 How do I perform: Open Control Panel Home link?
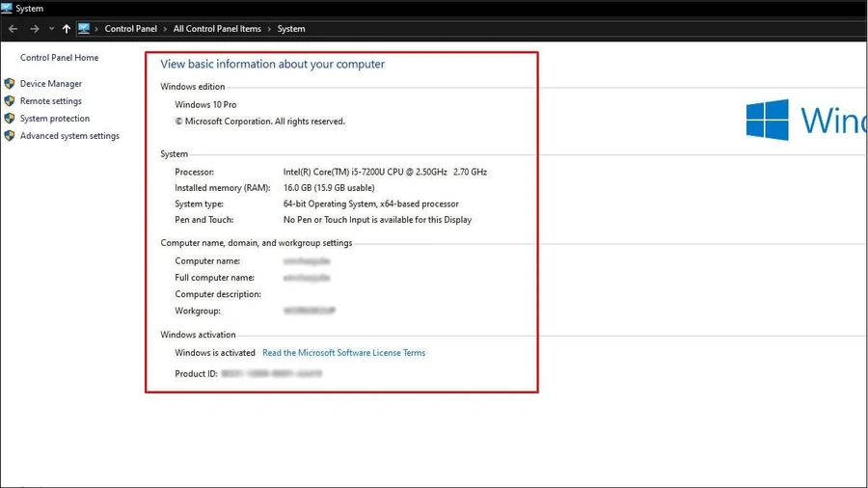[x=59, y=58]
